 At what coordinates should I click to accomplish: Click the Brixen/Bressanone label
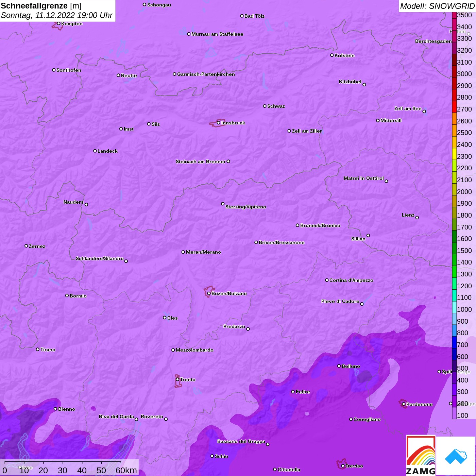point(282,242)
